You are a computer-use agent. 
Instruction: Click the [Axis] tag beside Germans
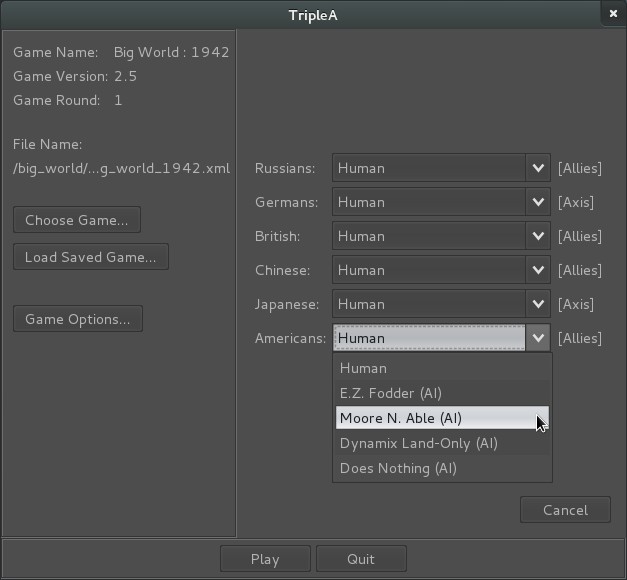point(576,202)
